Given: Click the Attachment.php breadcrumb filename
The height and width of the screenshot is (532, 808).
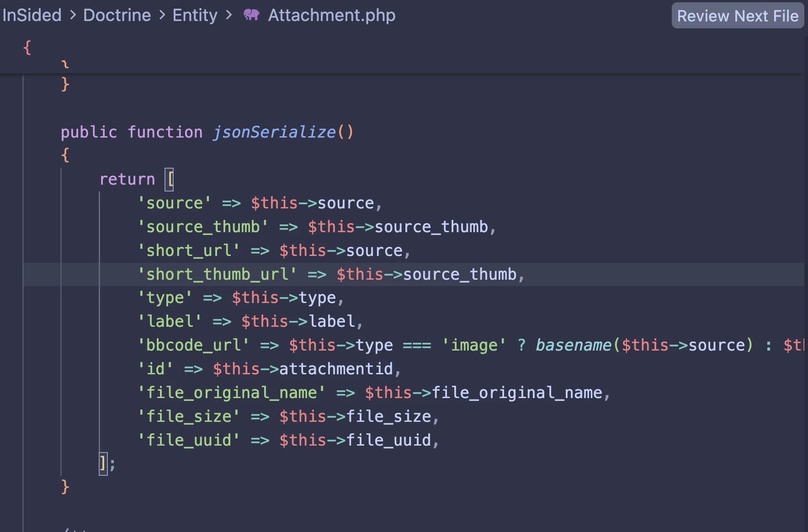Looking at the screenshot, I should click(331, 15).
